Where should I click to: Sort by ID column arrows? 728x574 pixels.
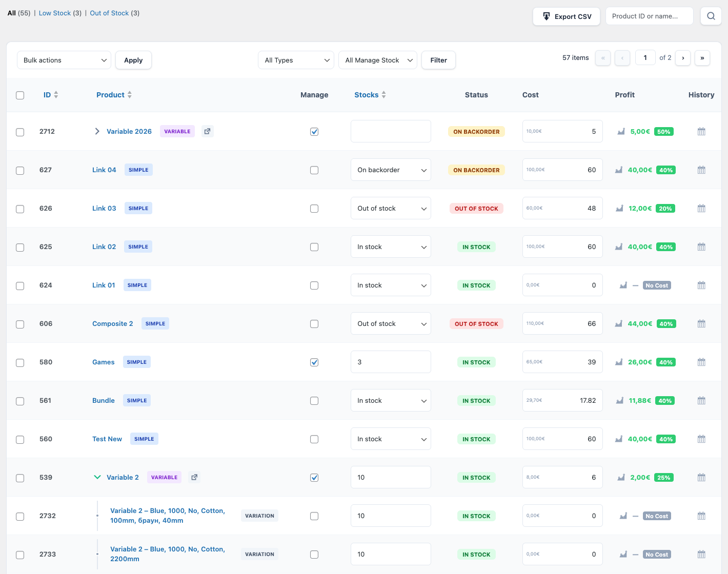[x=56, y=95]
